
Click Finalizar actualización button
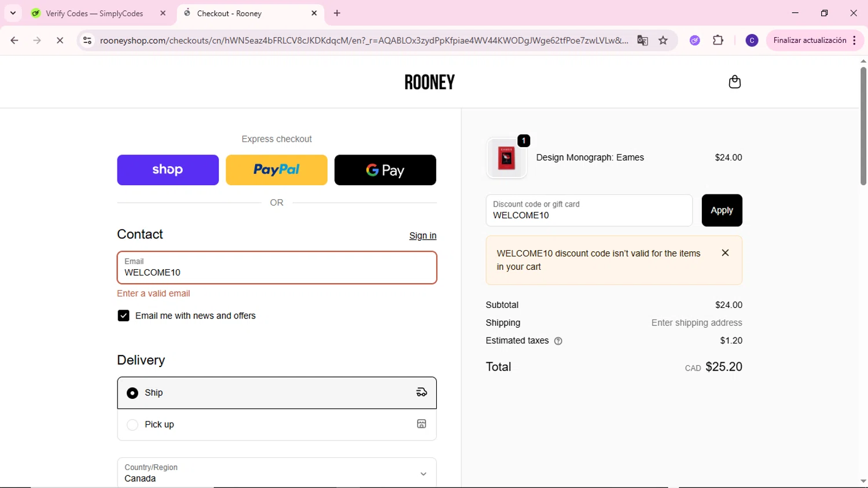[x=810, y=40]
